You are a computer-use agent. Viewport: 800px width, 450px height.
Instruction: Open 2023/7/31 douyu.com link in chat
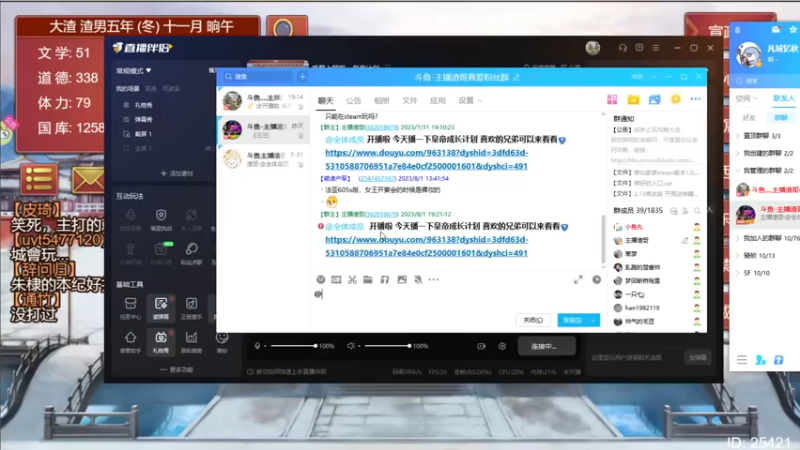[x=427, y=159]
